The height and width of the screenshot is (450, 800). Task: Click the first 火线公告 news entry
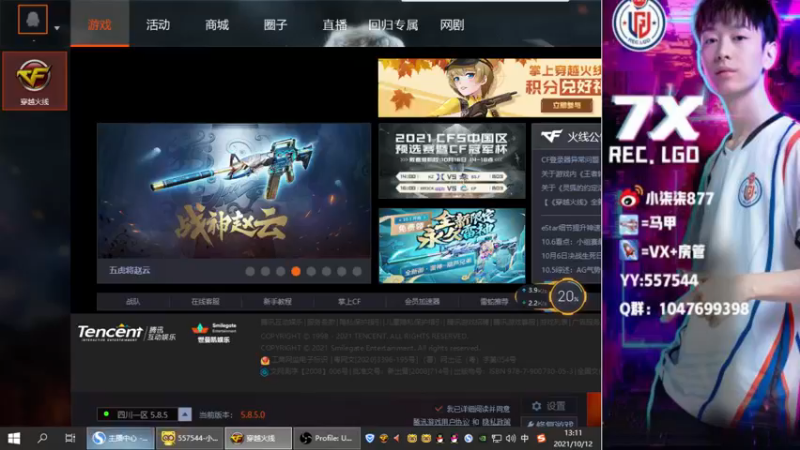[571, 160]
